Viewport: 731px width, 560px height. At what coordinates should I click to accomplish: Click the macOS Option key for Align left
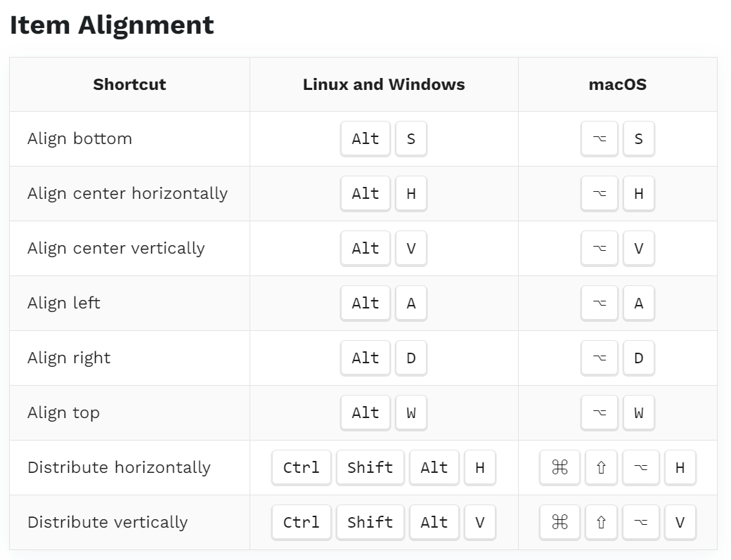(599, 304)
